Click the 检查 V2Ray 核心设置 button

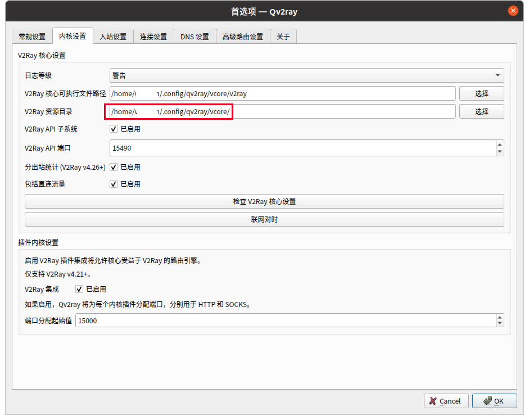(264, 201)
